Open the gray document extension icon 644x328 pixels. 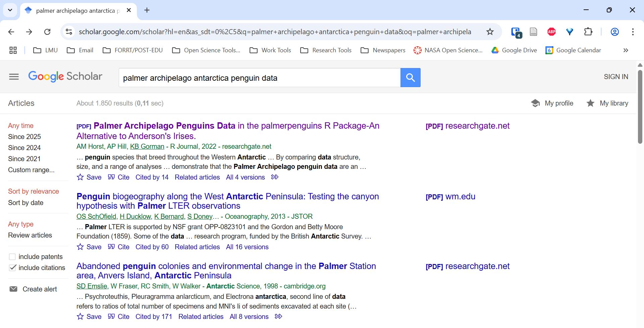[533, 32]
